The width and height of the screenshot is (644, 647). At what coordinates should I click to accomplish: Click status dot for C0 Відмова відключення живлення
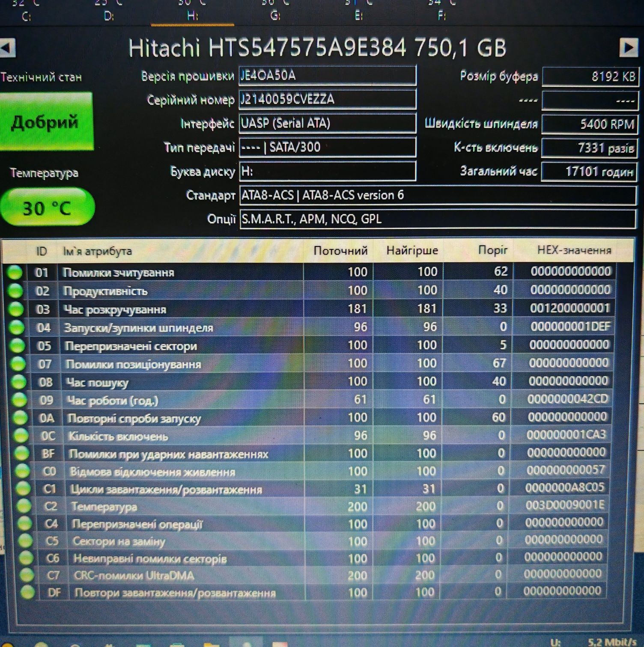coord(22,471)
